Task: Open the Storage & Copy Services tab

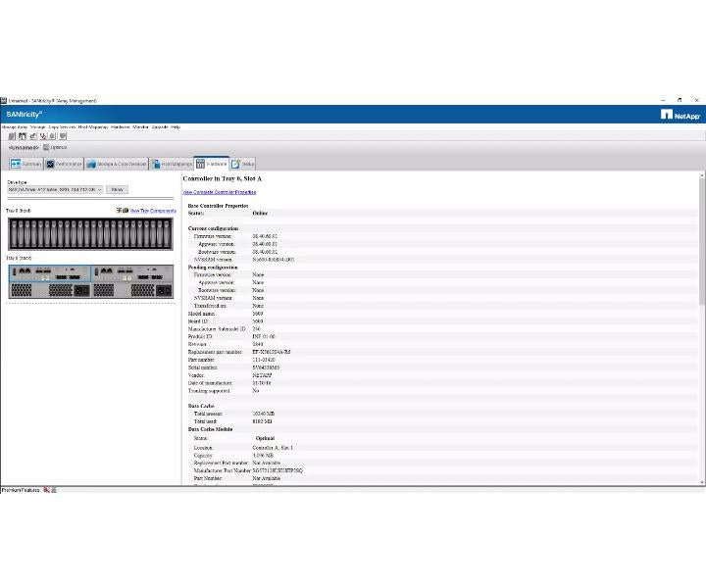Action: [117, 165]
